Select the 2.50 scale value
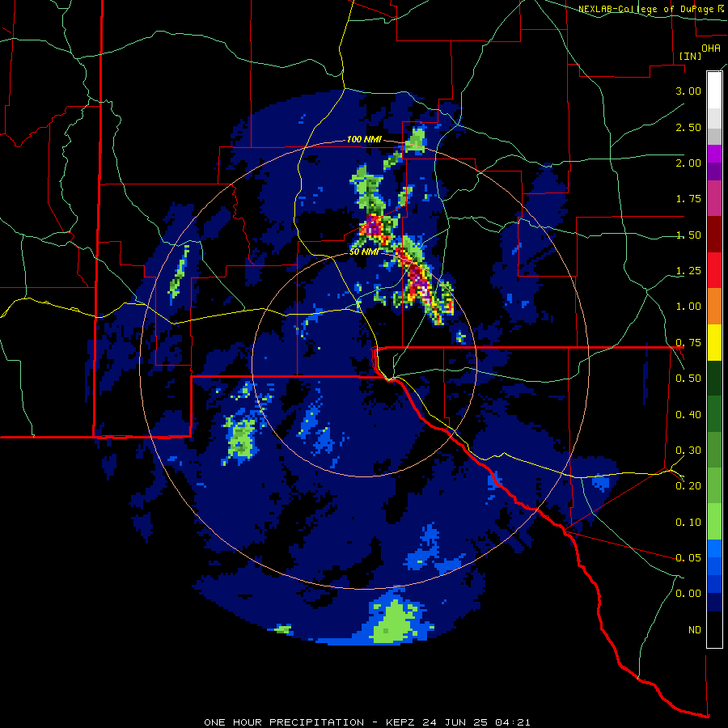 688,127
